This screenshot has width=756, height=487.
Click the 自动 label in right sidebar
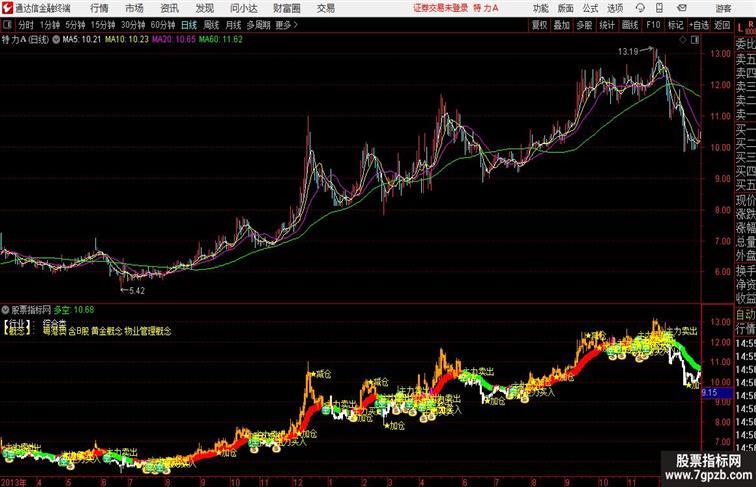pos(745,314)
